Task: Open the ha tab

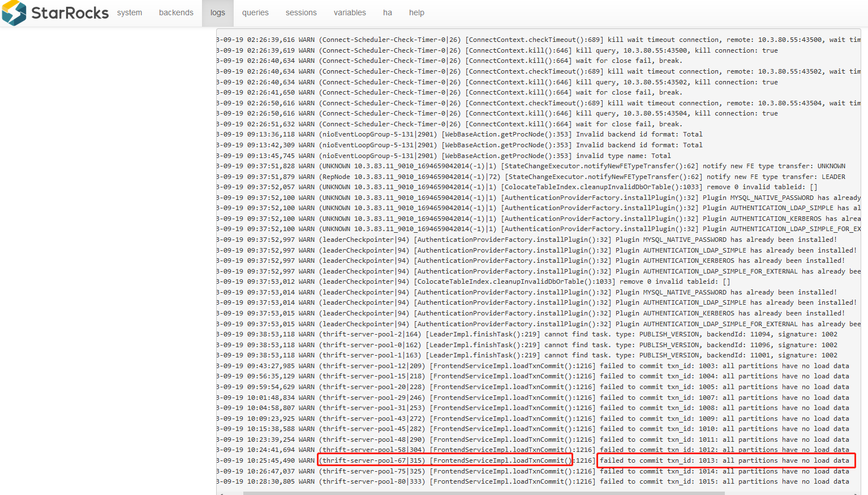Action: coord(388,12)
